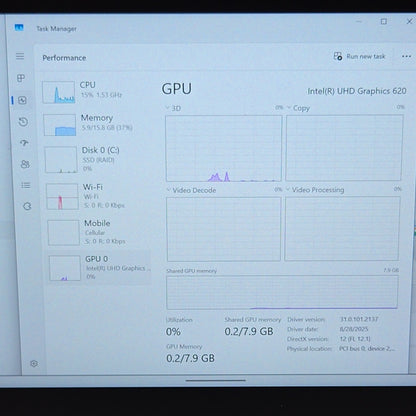Image resolution: width=416 pixels, height=416 pixels.
Task: Minimize the Task Manager window
Action: click(x=359, y=21)
